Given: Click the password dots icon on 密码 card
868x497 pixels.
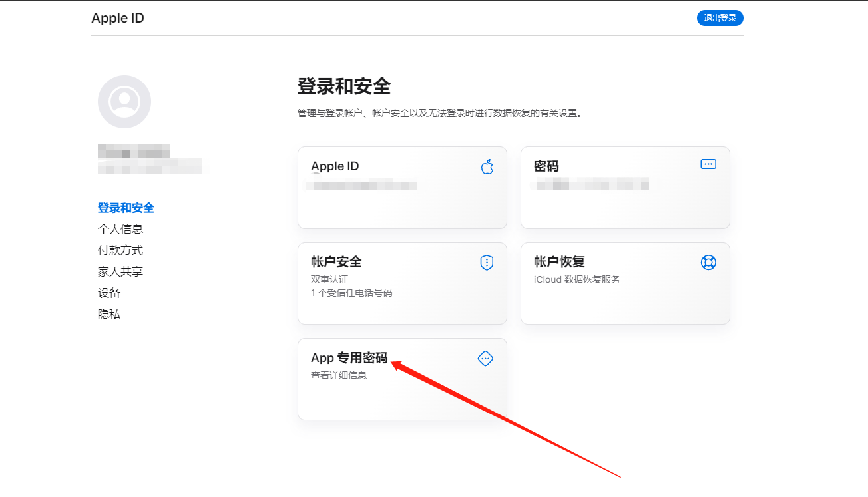Looking at the screenshot, I should pyautogui.click(x=708, y=164).
